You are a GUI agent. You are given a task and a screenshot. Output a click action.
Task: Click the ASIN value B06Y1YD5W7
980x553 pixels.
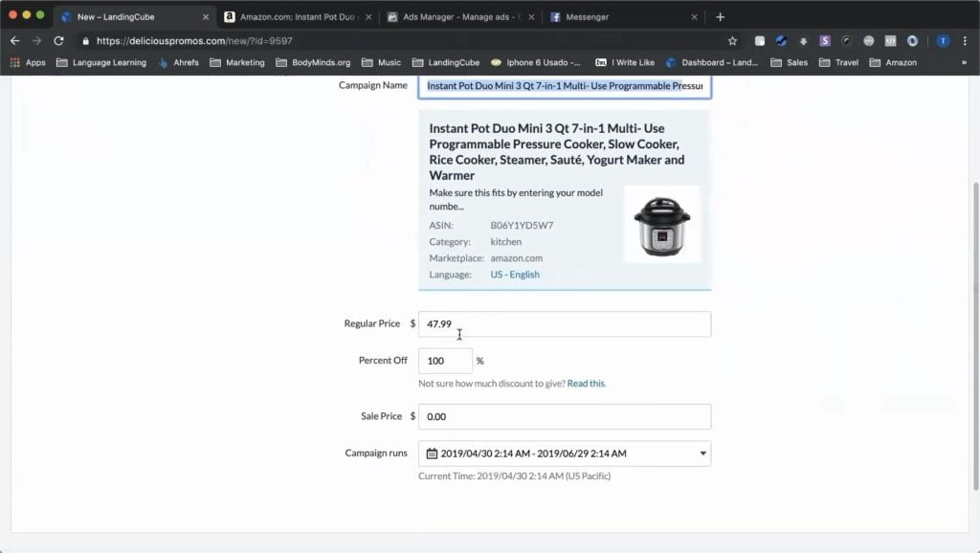coord(522,226)
